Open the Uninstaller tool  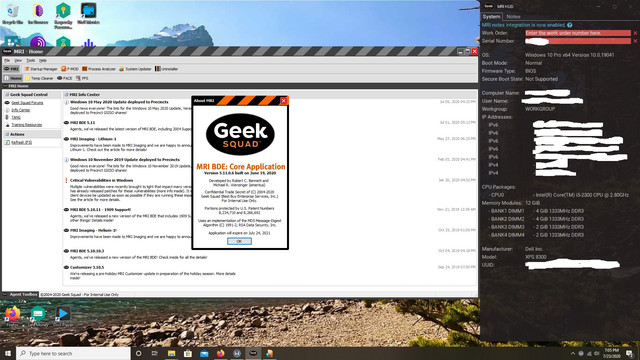167,69
